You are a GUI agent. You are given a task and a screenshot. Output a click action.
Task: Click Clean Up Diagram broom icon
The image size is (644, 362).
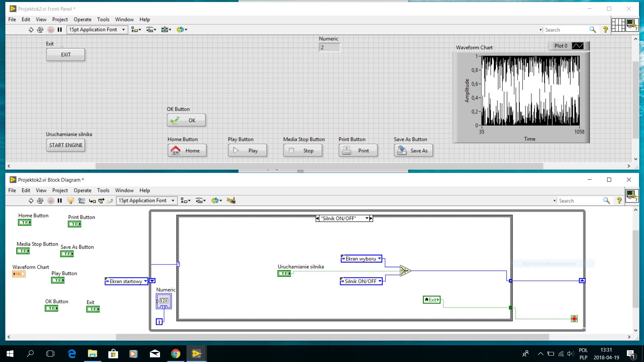[231, 201]
